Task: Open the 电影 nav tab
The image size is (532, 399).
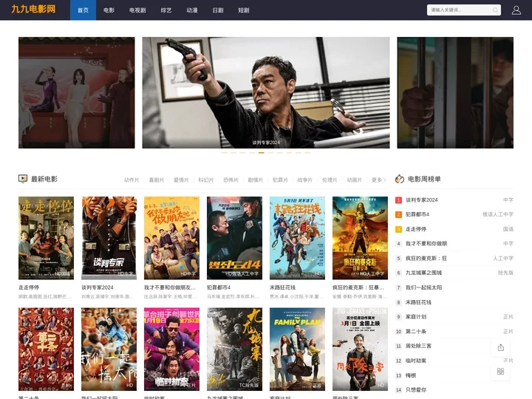Action: (x=109, y=10)
